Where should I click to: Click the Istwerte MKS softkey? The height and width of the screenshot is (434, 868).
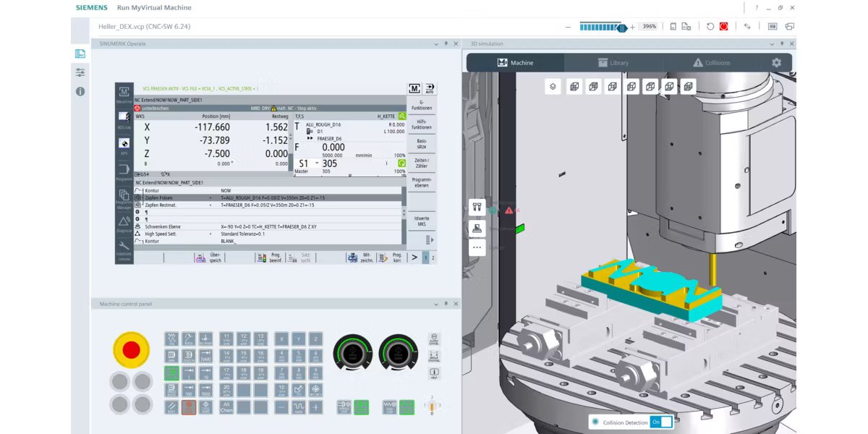point(422,221)
